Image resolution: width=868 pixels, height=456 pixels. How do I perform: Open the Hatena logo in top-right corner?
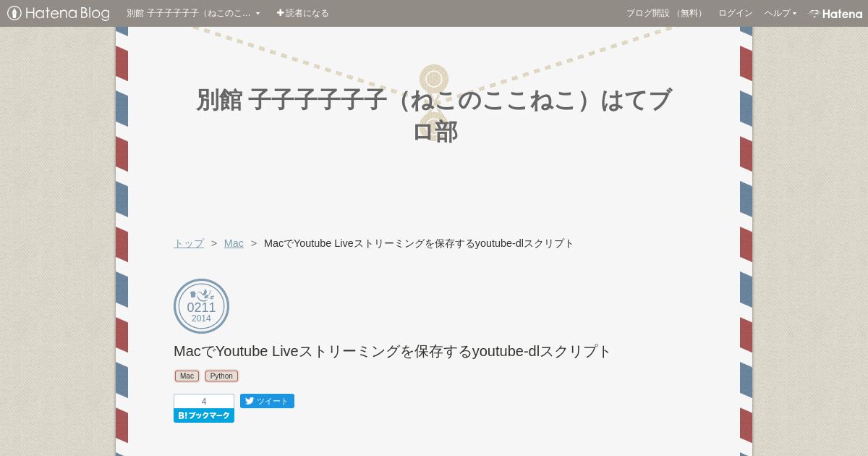tap(835, 13)
